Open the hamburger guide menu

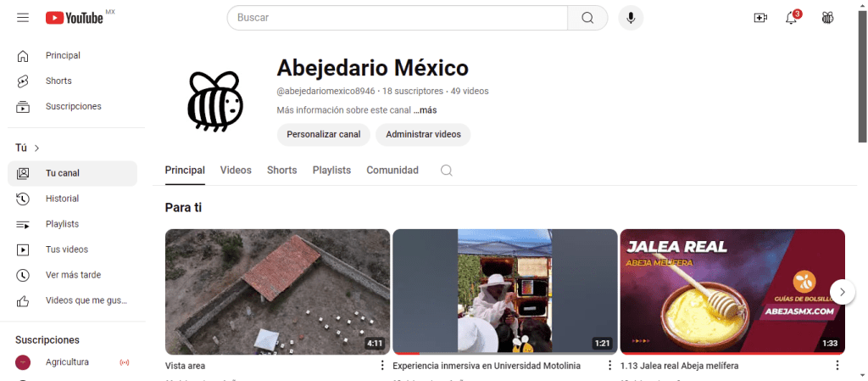coord(23,18)
